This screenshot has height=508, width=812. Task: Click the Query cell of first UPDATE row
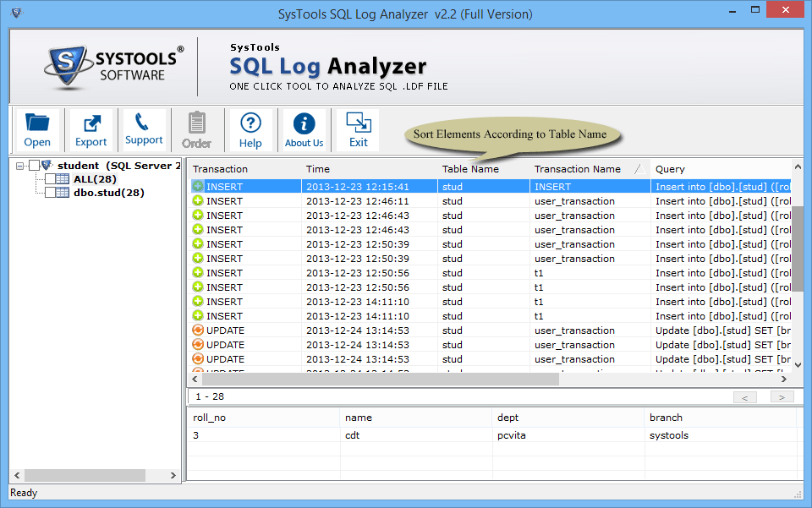[x=721, y=330]
